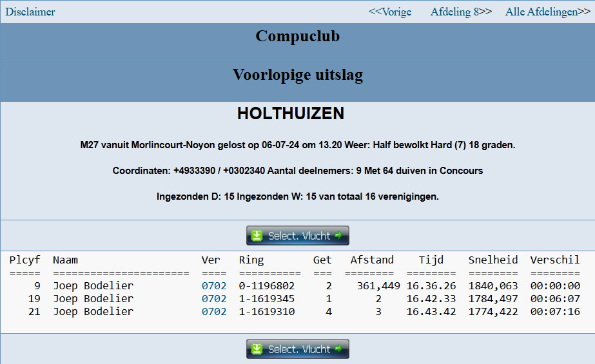Click the M27 vanuit Morlincourt-Noyon line
Screen dimensions: 595x364
pos(298,145)
